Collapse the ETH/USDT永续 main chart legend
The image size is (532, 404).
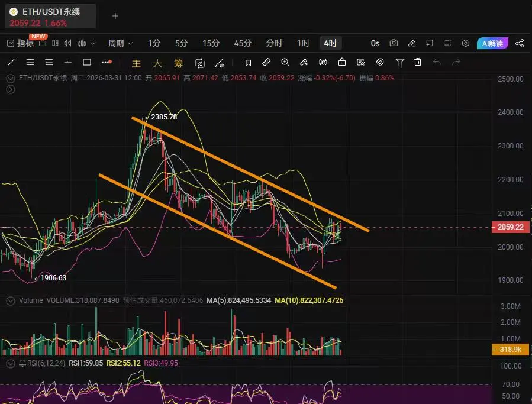coord(11,78)
